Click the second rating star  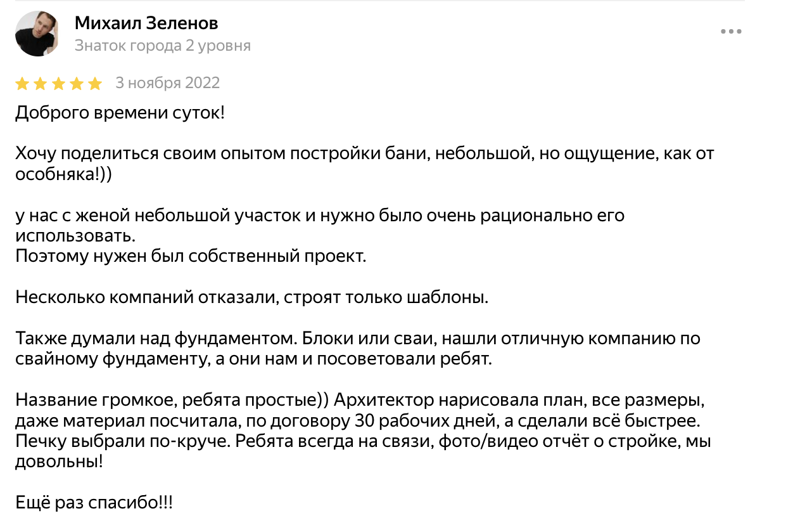point(41,84)
